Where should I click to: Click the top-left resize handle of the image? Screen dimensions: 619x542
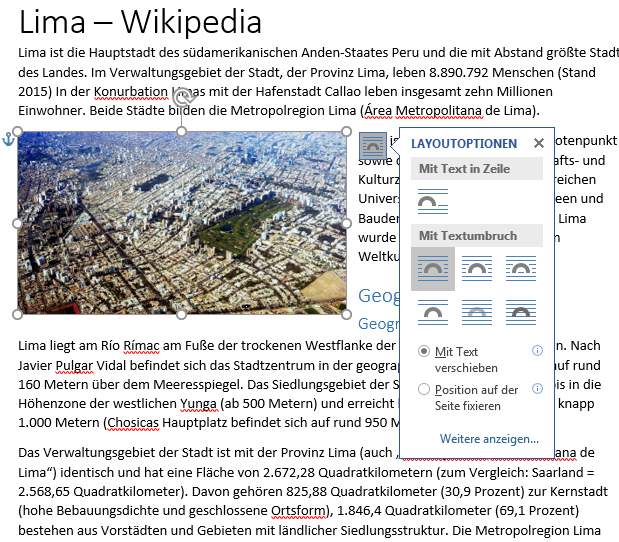tap(18, 131)
